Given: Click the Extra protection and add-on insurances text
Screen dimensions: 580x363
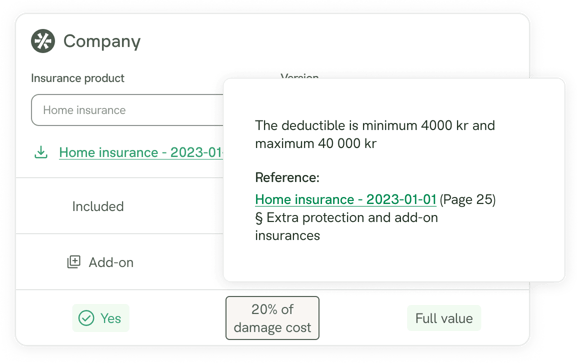Looking at the screenshot, I should pyautogui.click(x=346, y=226).
